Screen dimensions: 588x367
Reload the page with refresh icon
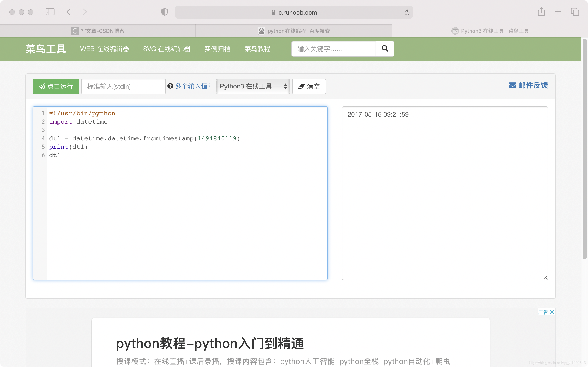pyautogui.click(x=407, y=12)
